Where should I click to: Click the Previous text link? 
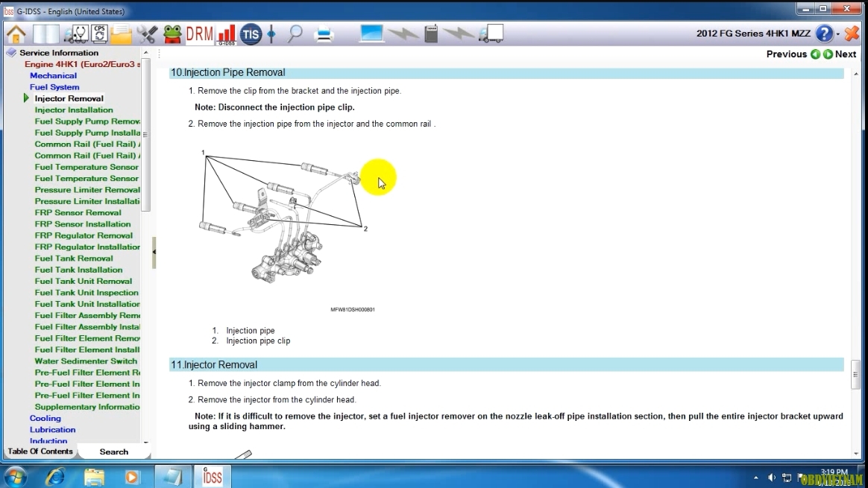coord(786,54)
